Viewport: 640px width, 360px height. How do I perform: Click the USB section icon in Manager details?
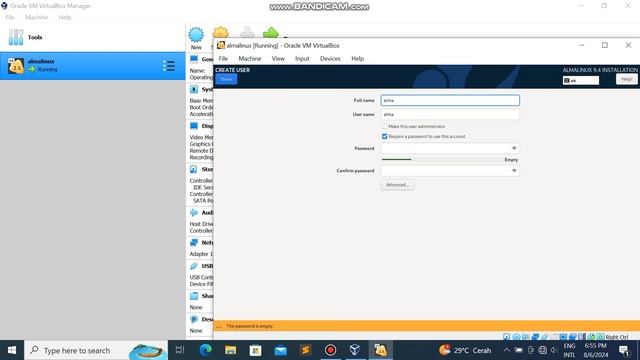click(x=194, y=266)
